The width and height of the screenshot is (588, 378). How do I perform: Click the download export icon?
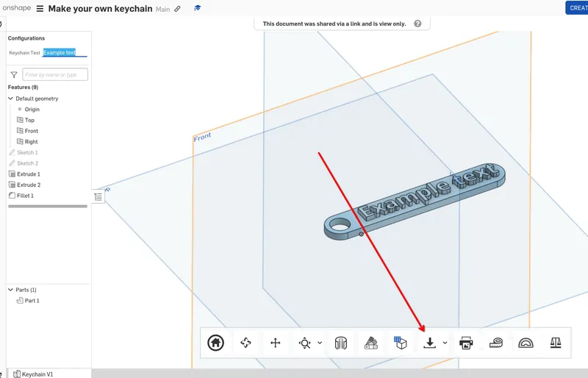coord(430,343)
